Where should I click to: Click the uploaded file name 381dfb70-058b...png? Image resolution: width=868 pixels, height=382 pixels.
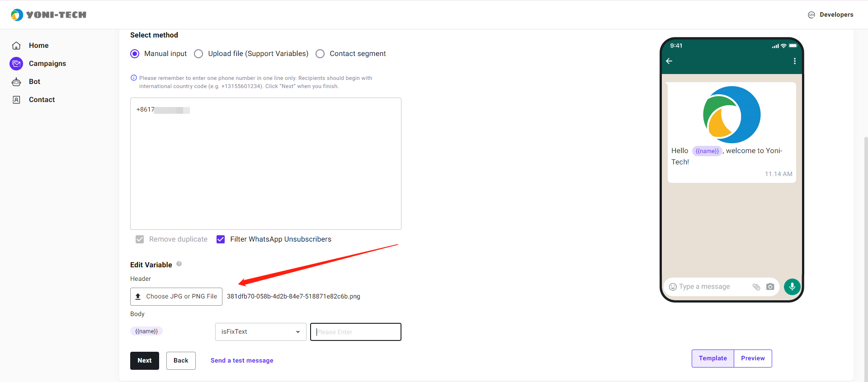294,297
